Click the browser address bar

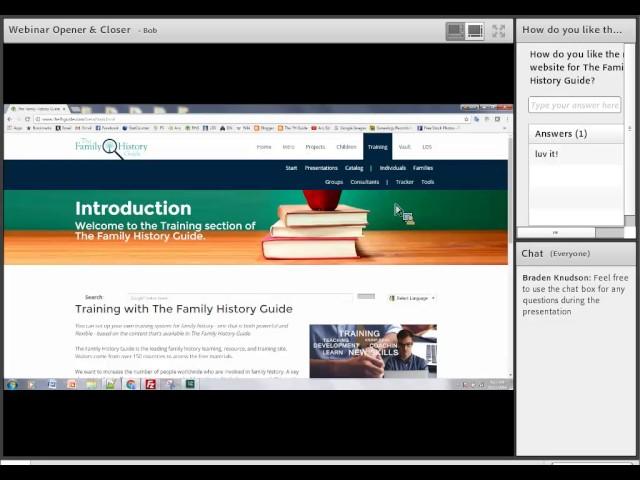click(249, 119)
